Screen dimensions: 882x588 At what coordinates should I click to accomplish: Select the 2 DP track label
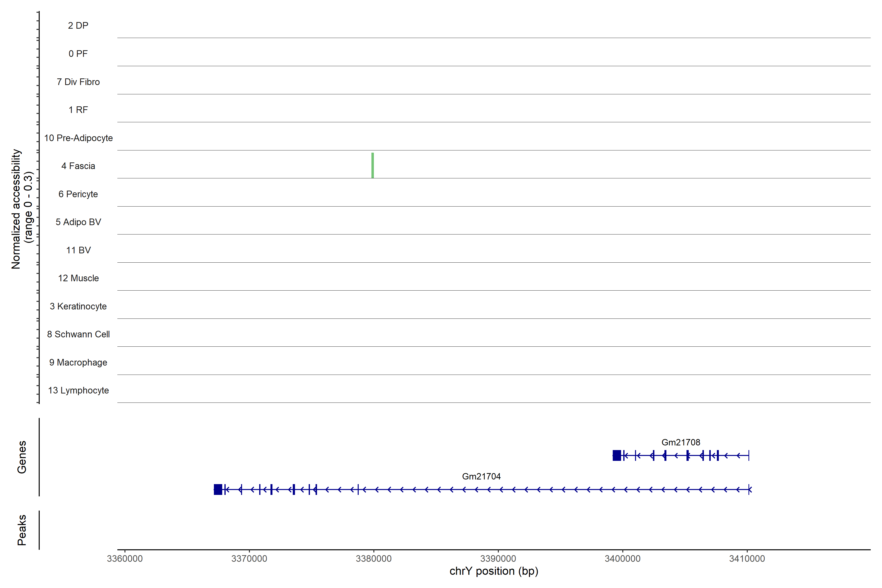pyautogui.click(x=78, y=25)
